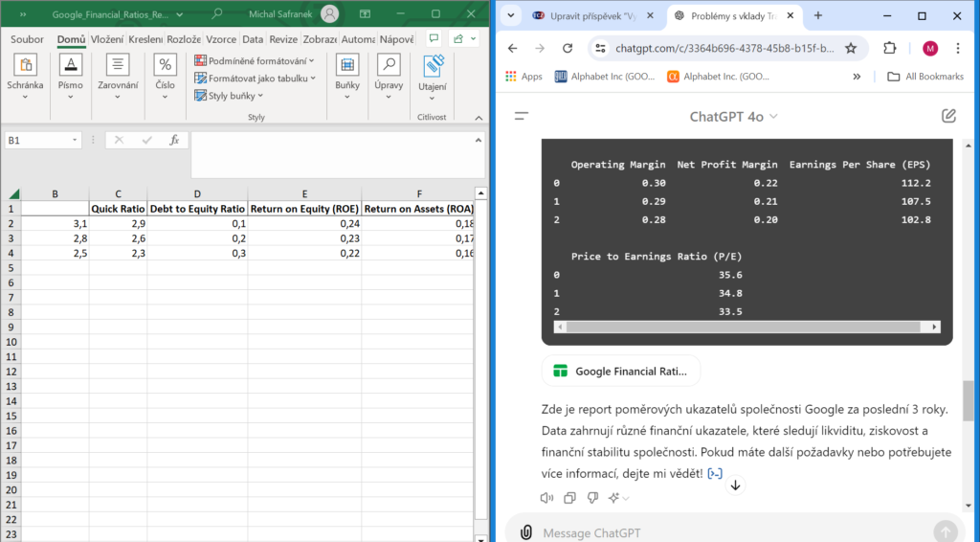This screenshot has width=980, height=542.
Task: Open the Vložení ribbon tab
Action: (107, 39)
